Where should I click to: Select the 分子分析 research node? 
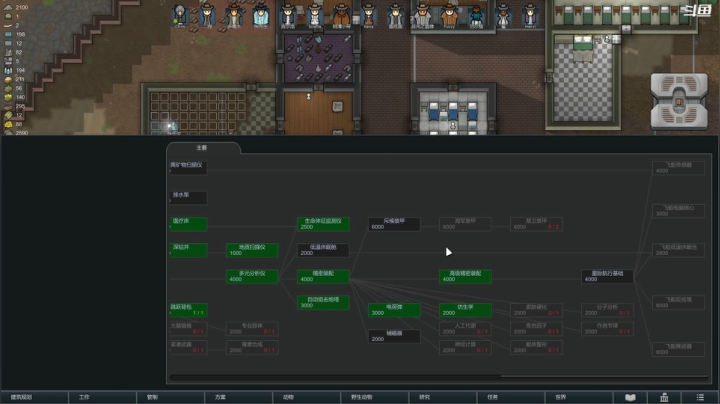(607, 310)
